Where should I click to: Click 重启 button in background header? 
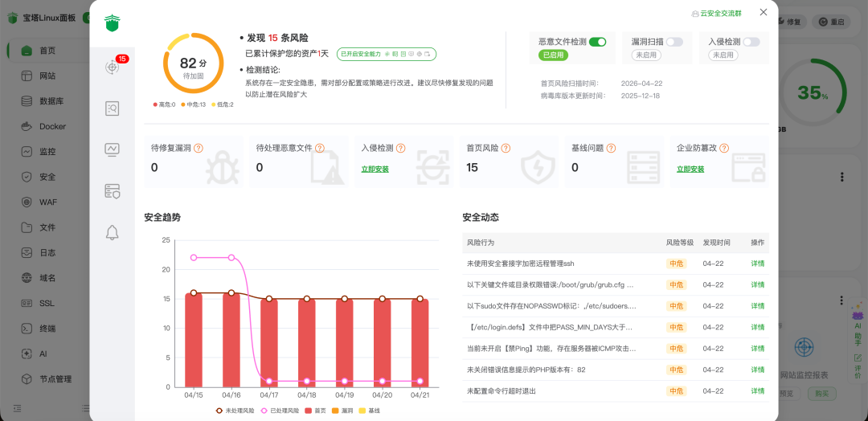click(833, 22)
